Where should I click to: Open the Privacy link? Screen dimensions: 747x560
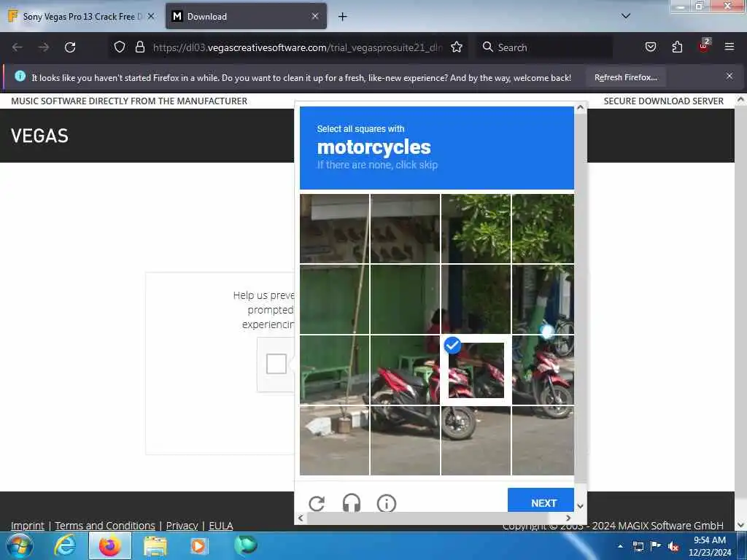182,526
